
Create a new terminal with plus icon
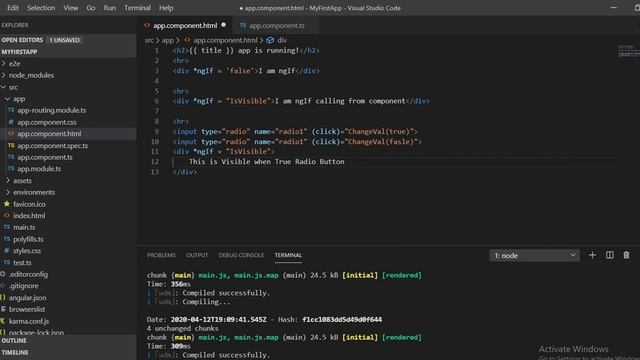pos(592,255)
